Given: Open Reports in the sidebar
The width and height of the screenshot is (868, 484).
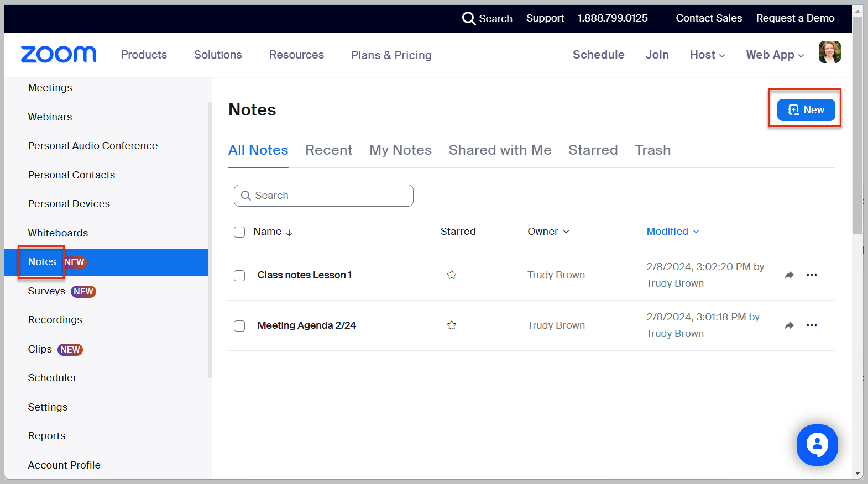Looking at the screenshot, I should point(47,436).
